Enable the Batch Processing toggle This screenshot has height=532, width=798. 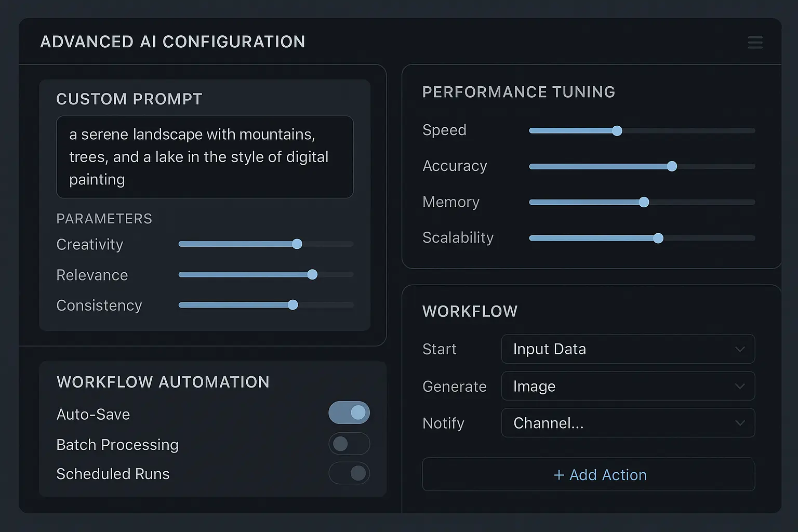349,444
